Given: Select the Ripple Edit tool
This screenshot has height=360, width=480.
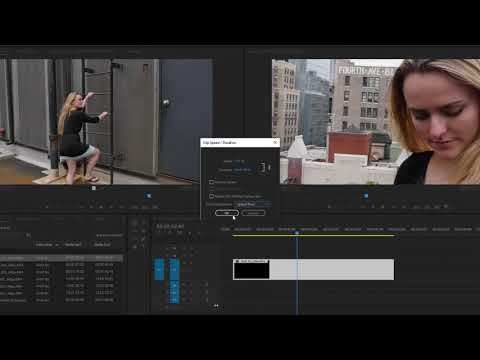Looking at the screenshot, I should coord(135,231).
